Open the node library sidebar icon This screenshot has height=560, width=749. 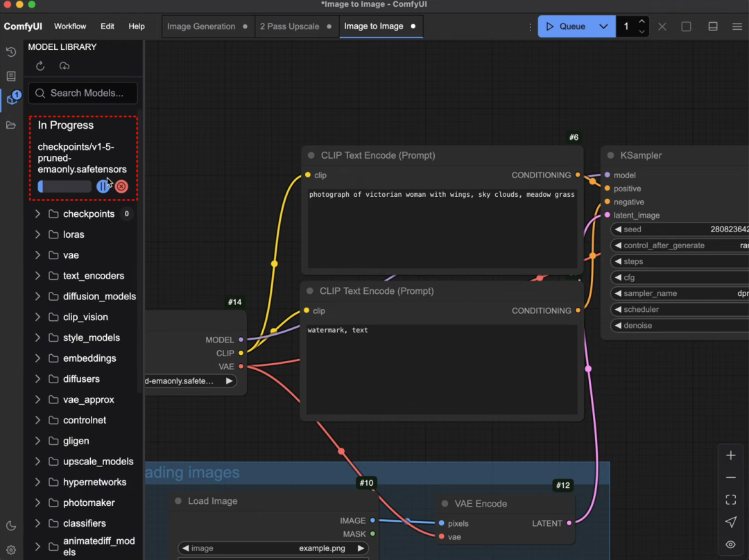(x=11, y=76)
